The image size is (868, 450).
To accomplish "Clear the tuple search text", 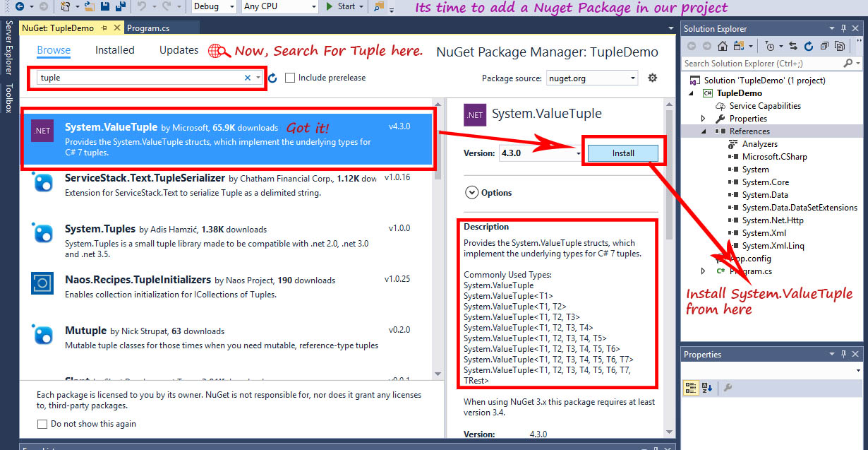I will click(x=248, y=78).
